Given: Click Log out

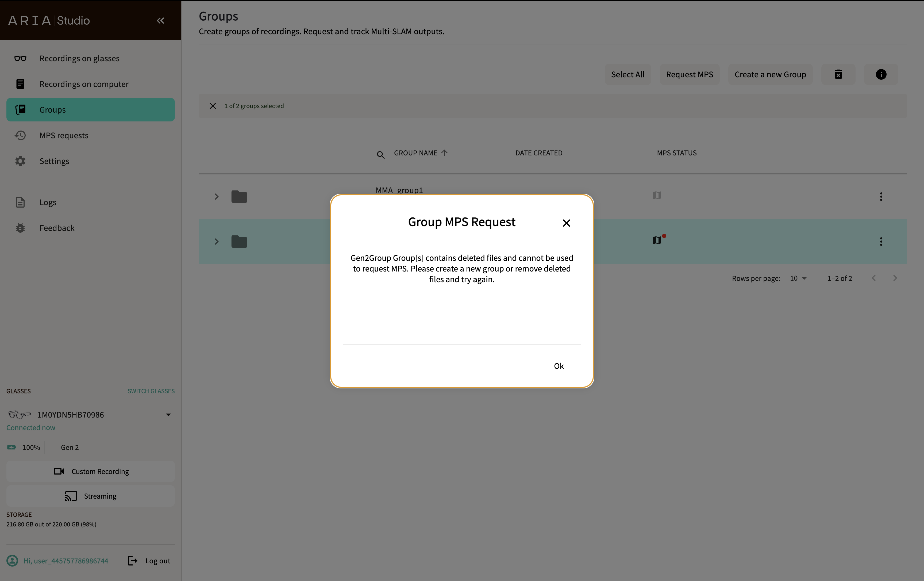Looking at the screenshot, I should pyautogui.click(x=149, y=561).
